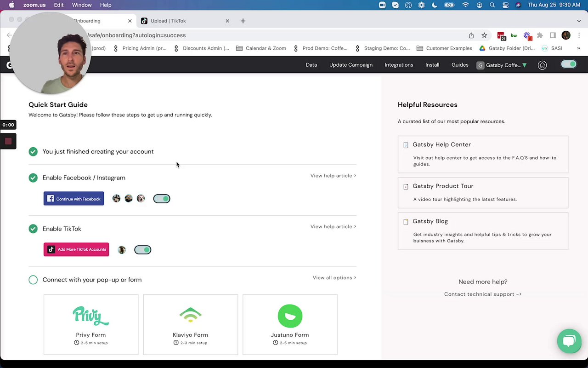588x368 pixels.
Task: Show more bookmarks with double chevron
Action: (x=578, y=48)
